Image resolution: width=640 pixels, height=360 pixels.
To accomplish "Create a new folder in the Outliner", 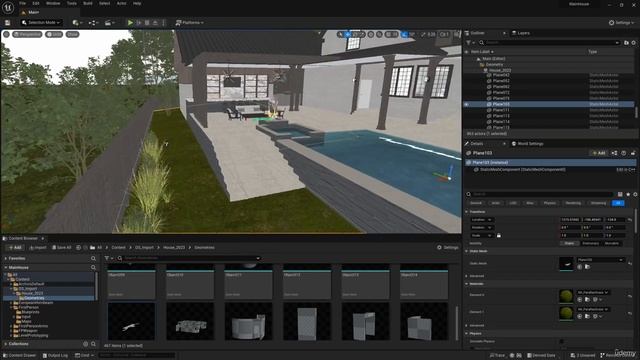I will click(x=626, y=42).
